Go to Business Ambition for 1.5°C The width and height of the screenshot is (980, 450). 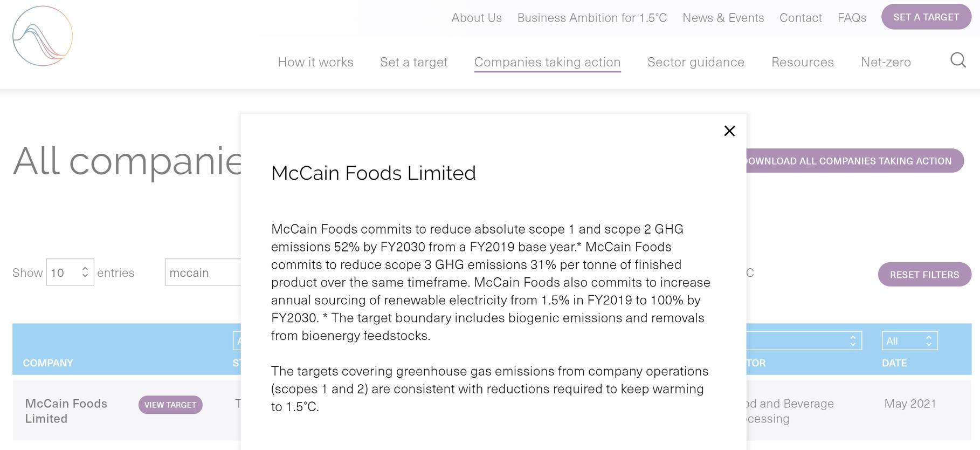[592, 18]
